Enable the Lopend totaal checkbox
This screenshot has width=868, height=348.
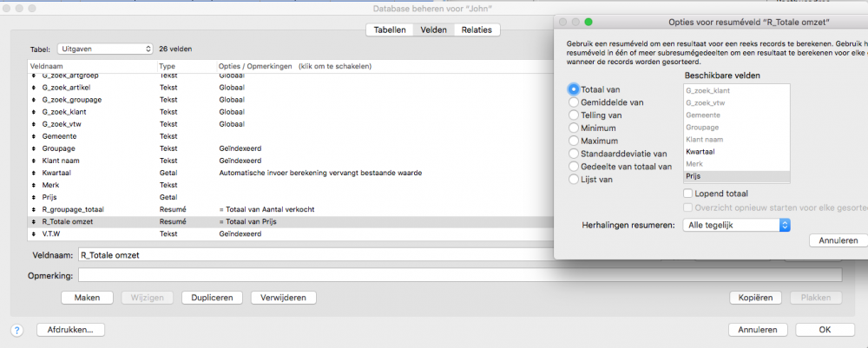point(690,194)
